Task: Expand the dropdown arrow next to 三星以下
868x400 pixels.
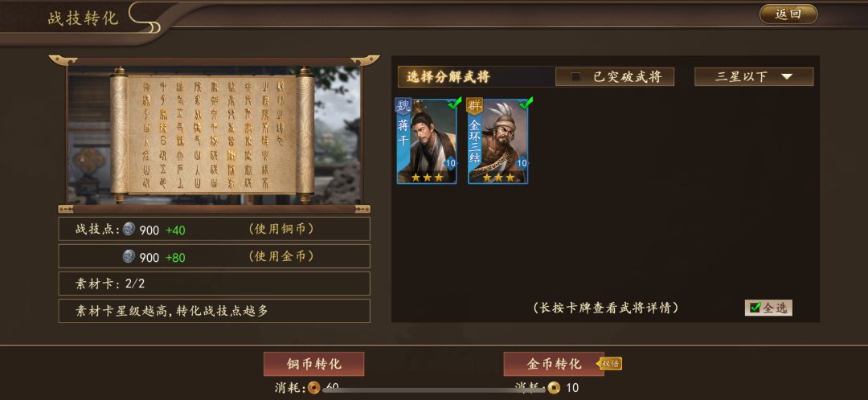Action: pos(787,77)
